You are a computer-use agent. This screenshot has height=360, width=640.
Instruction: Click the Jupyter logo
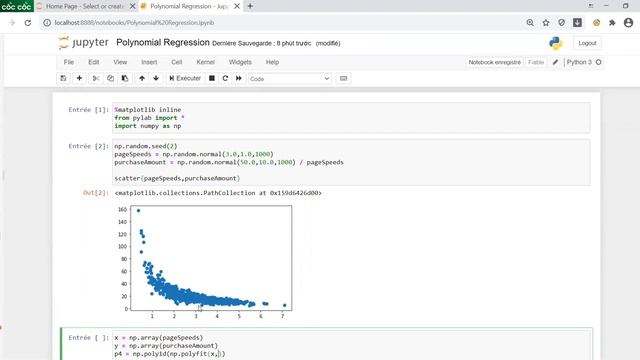[x=84, y=43]
